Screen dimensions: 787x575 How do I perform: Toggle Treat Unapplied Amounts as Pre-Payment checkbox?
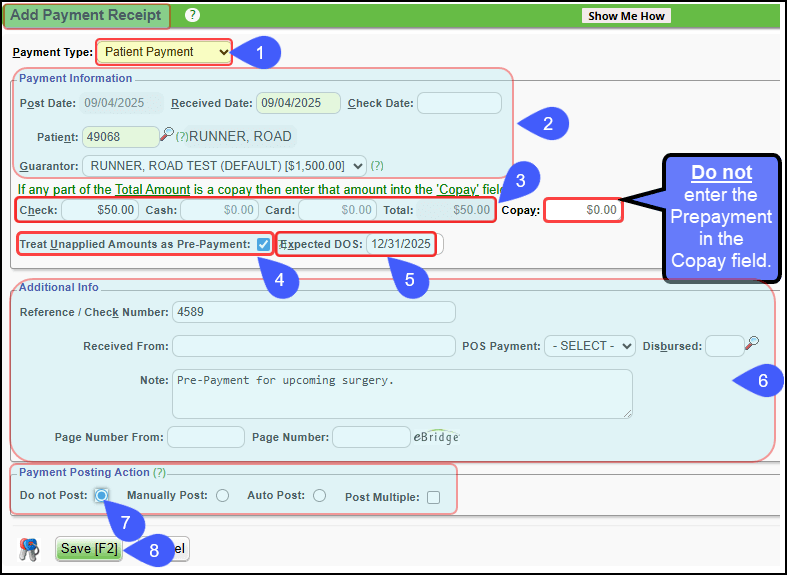pos(263,244)
